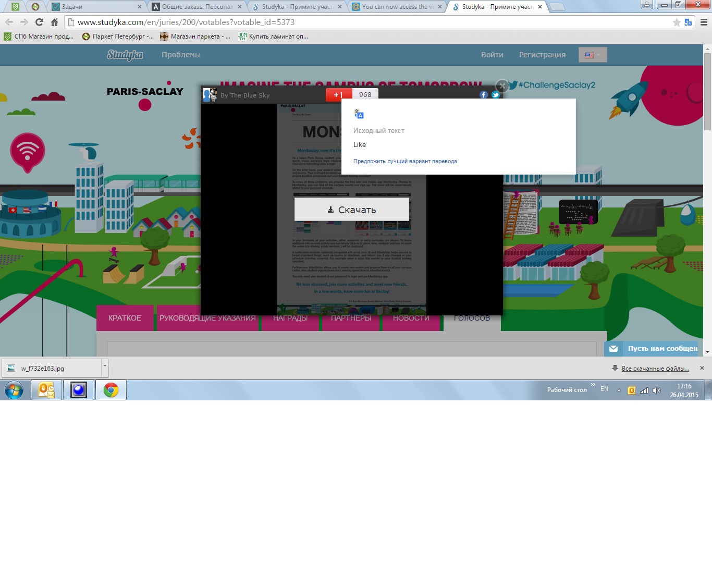Switch to the НОВОСТИ tab
The image size is (712, 588).
[x=411, y=318]
